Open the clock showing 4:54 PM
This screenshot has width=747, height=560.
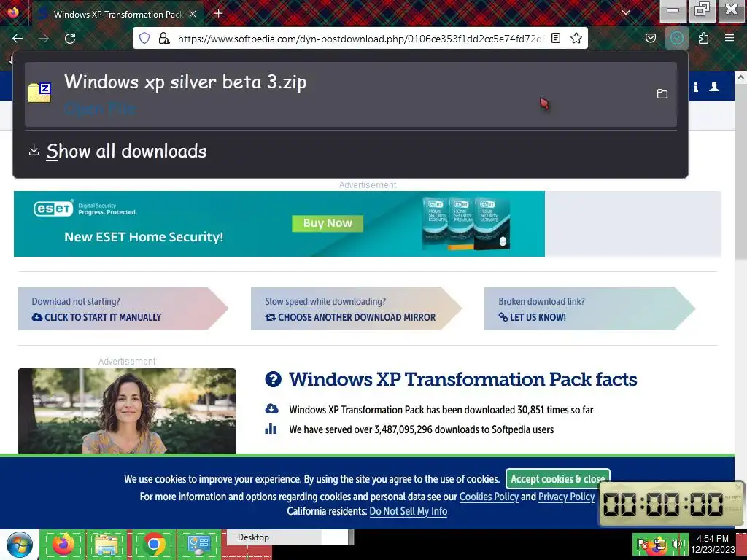[x=712, y=544]
